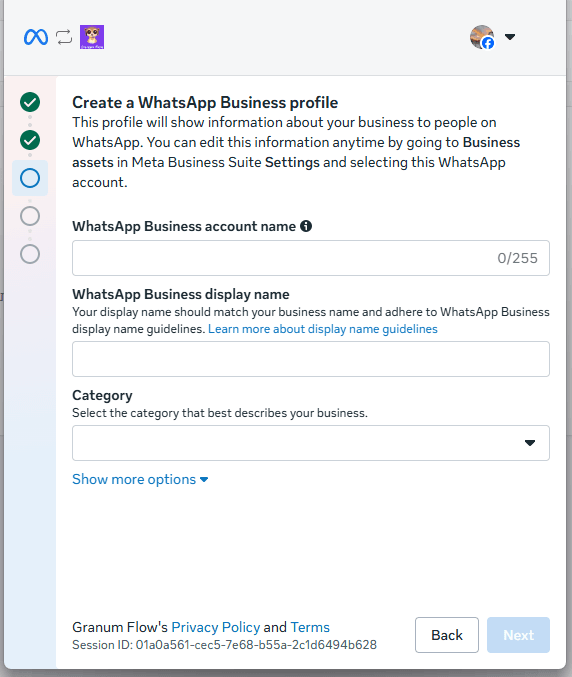The width and height of the screenshot is (572, 677).
Task: Focus the WhatsApp Business account name field
Action: point(311,258)
